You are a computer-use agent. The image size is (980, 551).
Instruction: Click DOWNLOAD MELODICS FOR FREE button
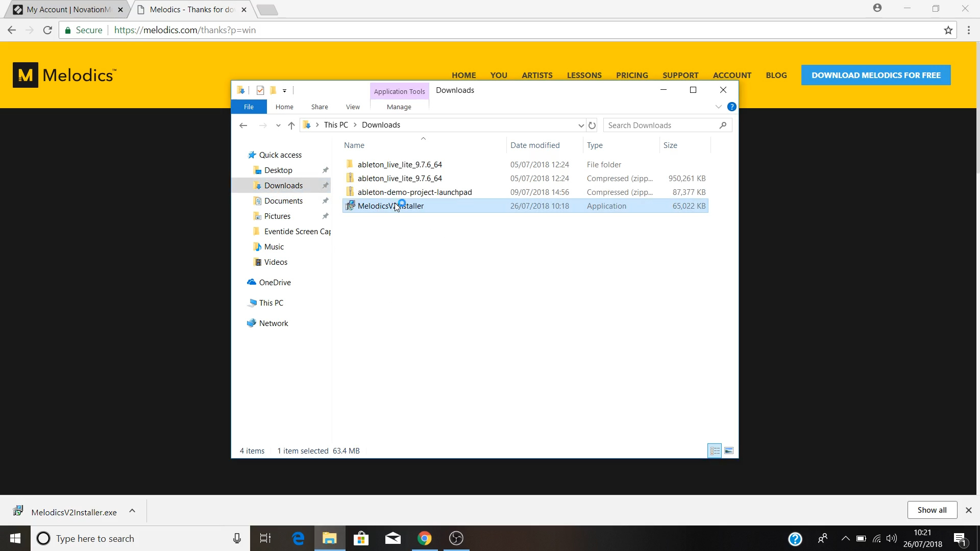tap(876, 74)
